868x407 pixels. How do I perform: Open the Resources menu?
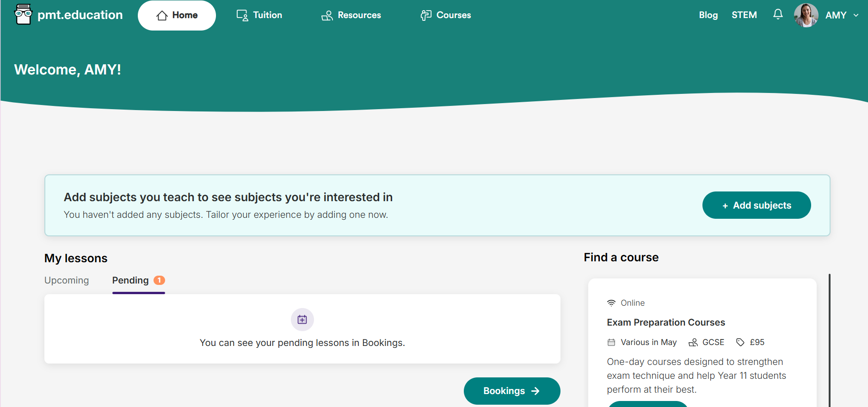(x=351, y=15)
